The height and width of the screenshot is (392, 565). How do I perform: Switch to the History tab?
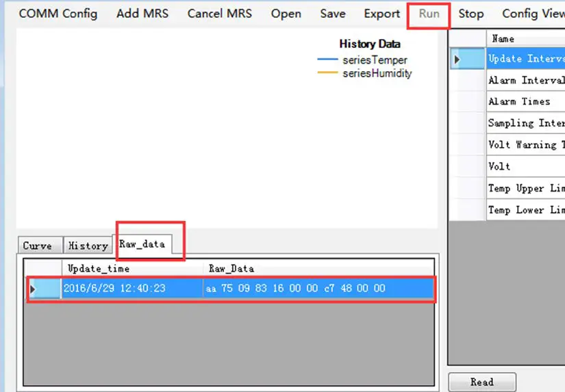click(x=88, y=246)
